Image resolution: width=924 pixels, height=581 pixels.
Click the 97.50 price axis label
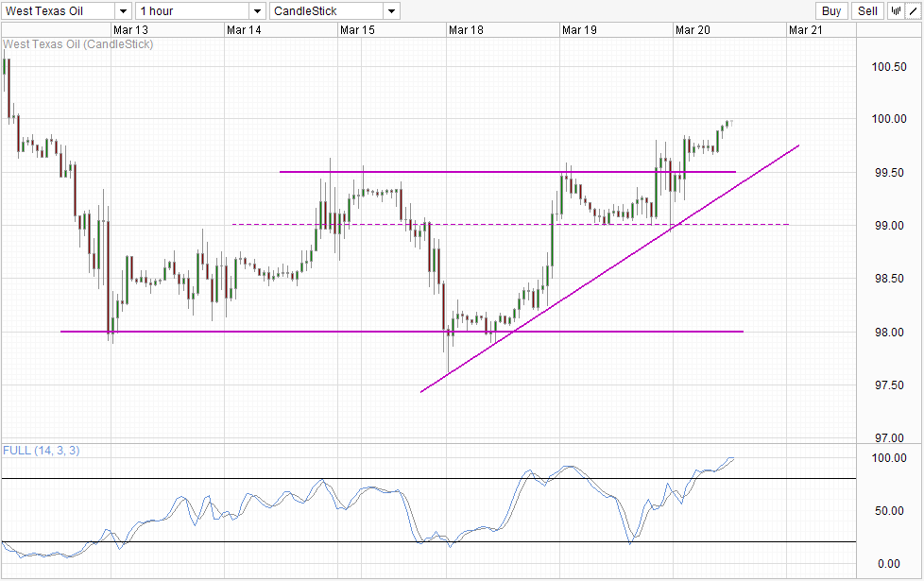coord(889,385)
